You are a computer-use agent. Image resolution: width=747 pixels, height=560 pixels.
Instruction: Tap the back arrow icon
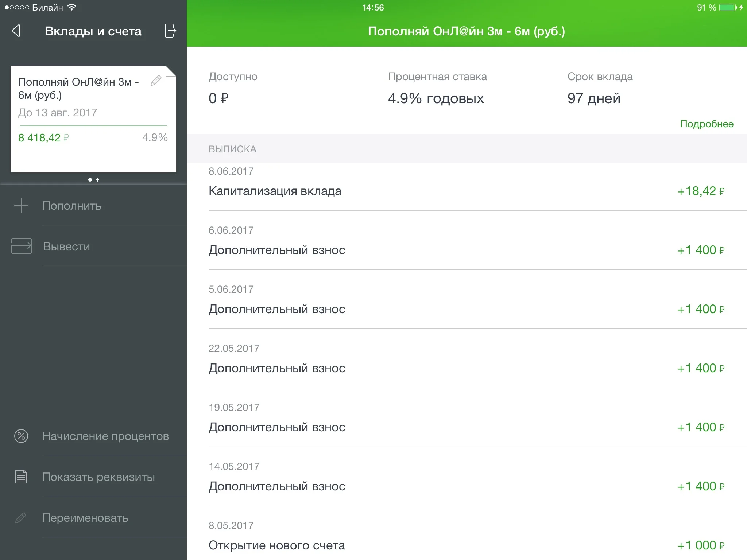(x=16, y=31)
